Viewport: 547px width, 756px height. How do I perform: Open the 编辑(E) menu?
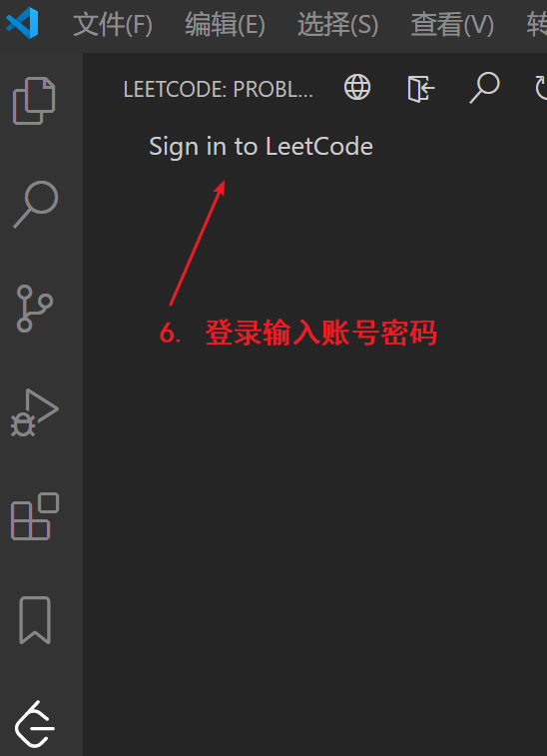[x=225, y=25]
